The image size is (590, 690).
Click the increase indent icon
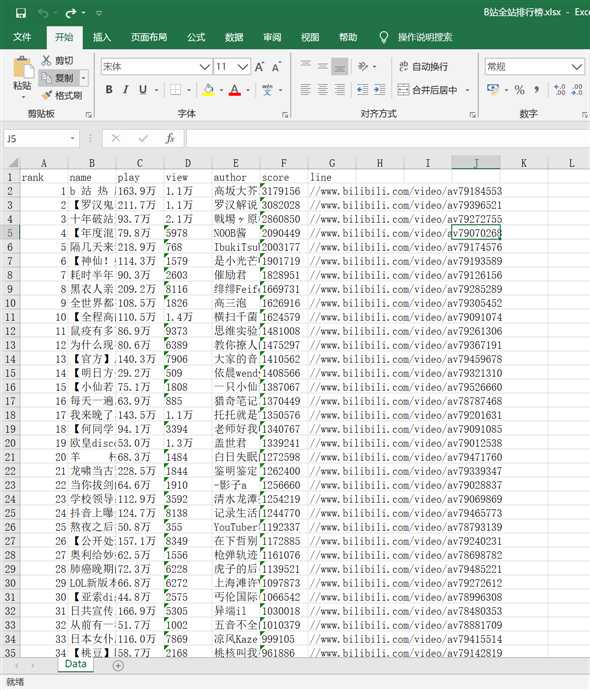tap(379, 90)
